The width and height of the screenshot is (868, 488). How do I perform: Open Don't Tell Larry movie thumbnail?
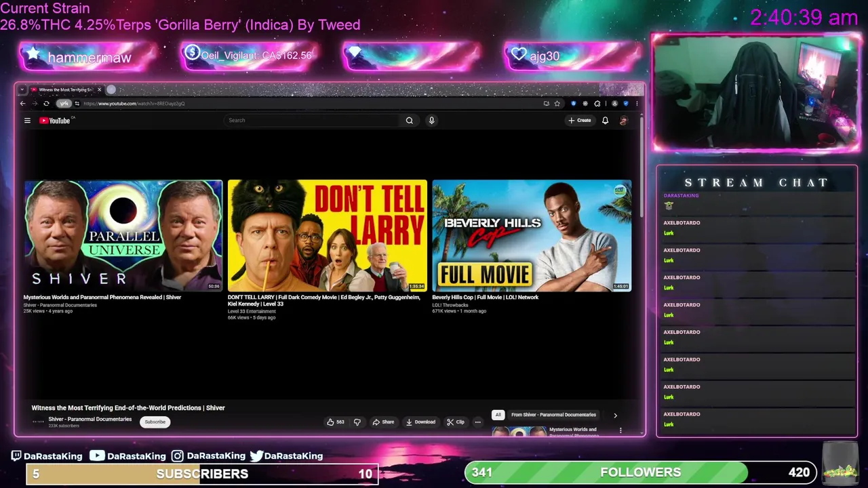[x=328, y=235]
